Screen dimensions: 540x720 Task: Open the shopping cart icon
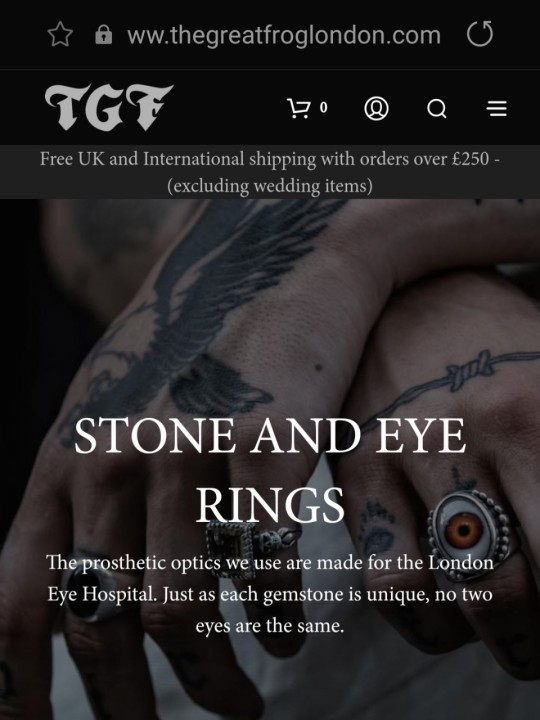[298, 108]
